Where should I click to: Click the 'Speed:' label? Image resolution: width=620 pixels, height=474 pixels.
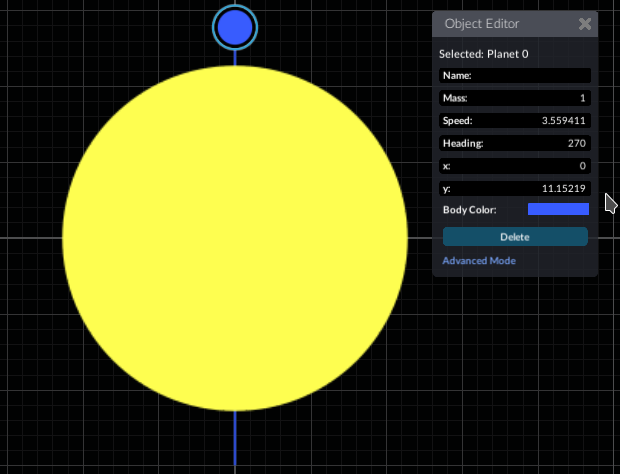(x=457, y=120)
